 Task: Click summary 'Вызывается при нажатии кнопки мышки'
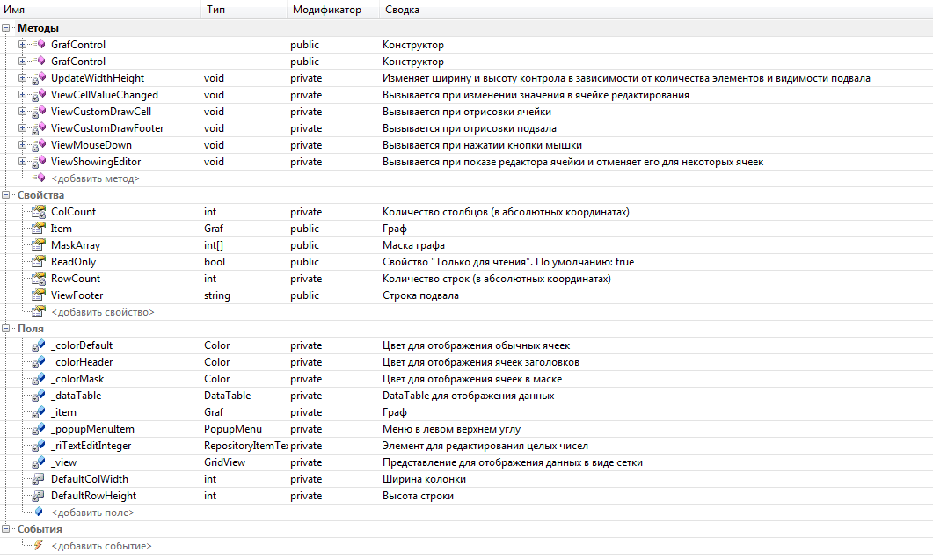click(x=482, y=145)
